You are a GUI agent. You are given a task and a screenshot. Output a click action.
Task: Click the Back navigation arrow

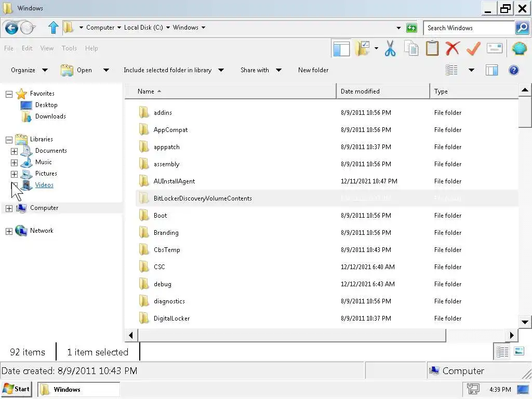click(11, 28)
